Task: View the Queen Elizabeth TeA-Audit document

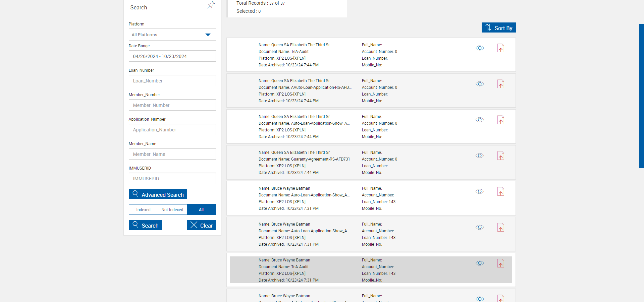Action: 480,48
